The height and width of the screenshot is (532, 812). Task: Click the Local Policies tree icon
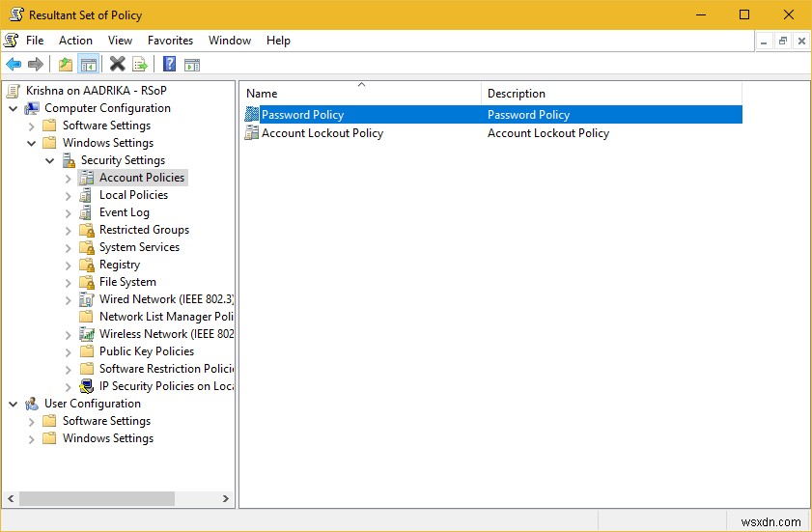86,195
